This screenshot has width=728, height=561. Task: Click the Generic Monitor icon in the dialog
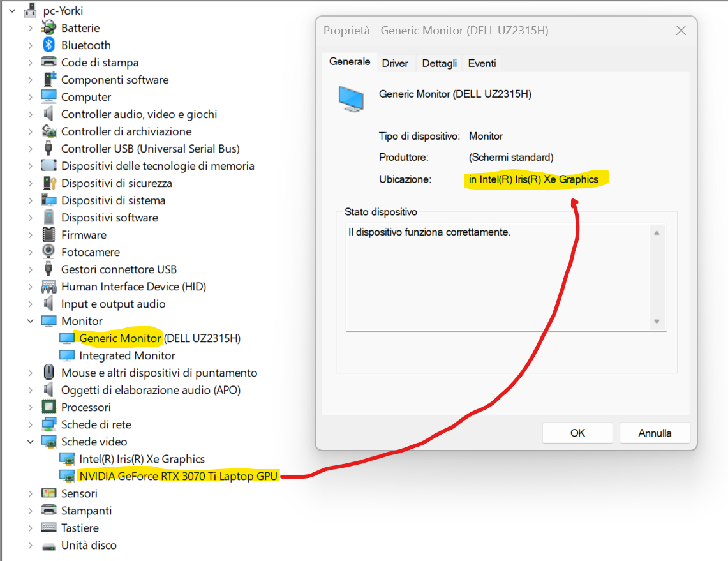coord(352,97)
